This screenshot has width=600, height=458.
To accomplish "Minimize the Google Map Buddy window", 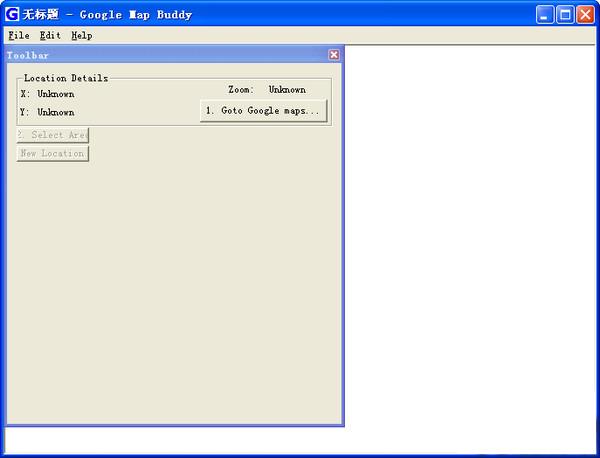I will point(545,14).
